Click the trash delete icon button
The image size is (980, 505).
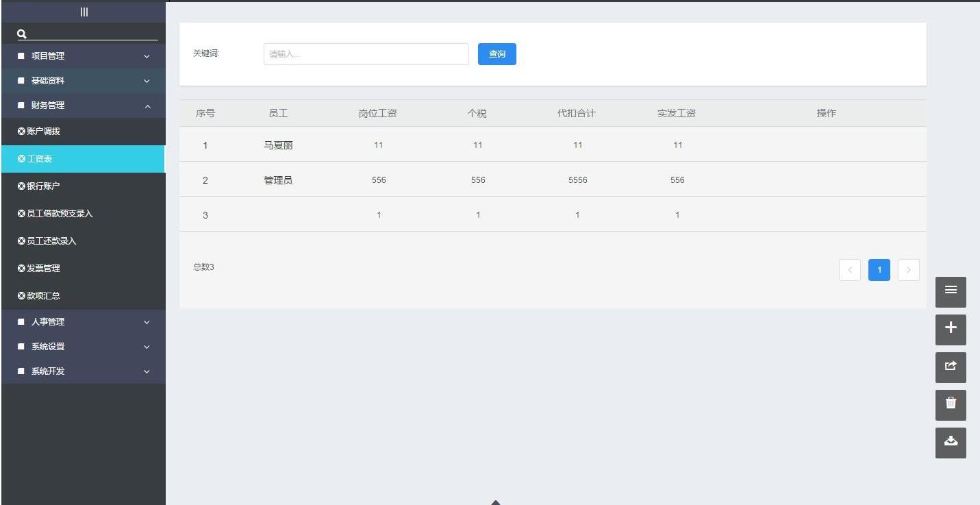coord(951,405)
